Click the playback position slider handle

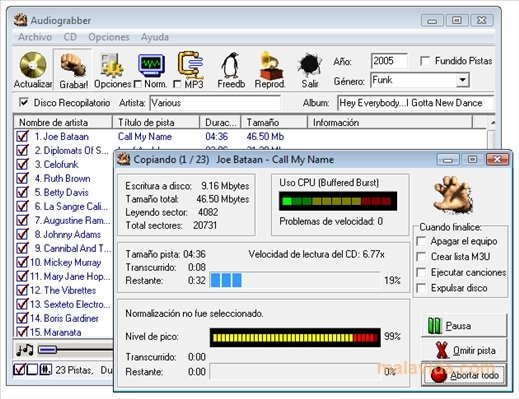pyautogui.click(x=47, y=350)
